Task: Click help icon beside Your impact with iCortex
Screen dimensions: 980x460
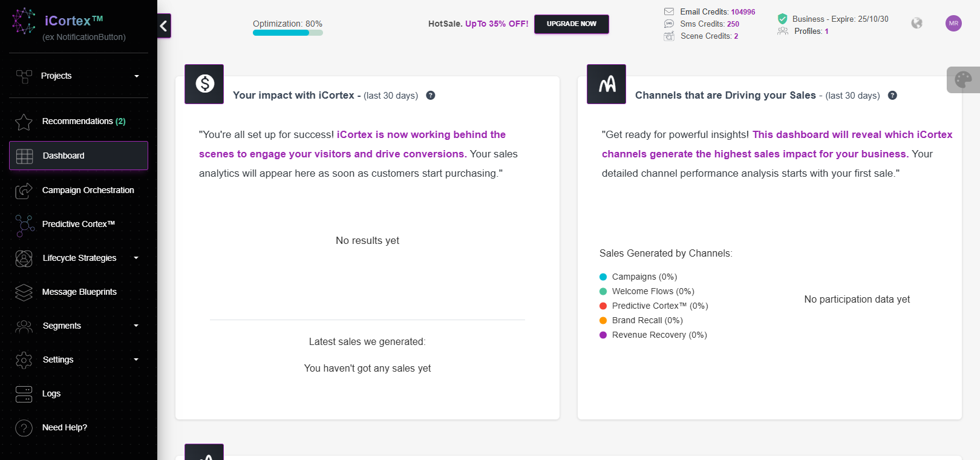Action: [x=431, y=95]
